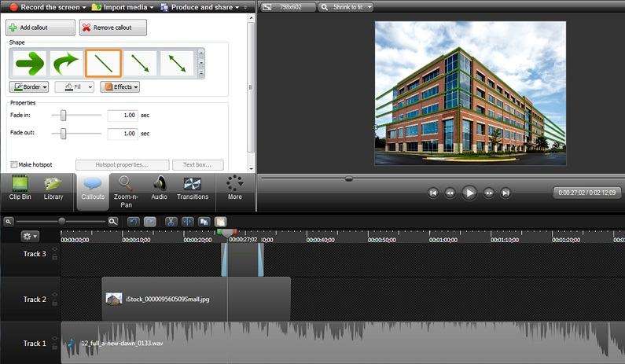625x364 pixels.
Task: Select the straight green arrow callout shape
Action: pos(29,64)
